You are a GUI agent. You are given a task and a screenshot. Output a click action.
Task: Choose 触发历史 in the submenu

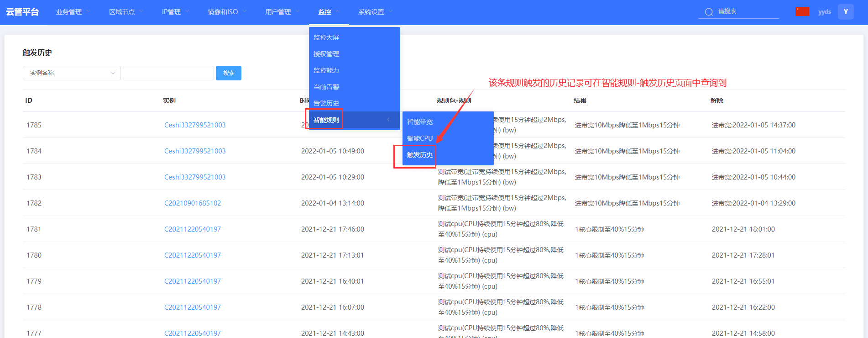point(448,155)
